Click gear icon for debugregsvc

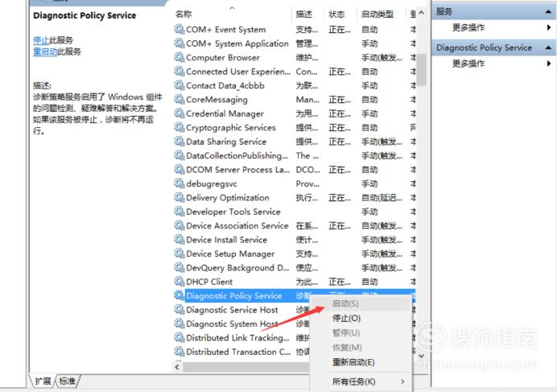(179, 184)
